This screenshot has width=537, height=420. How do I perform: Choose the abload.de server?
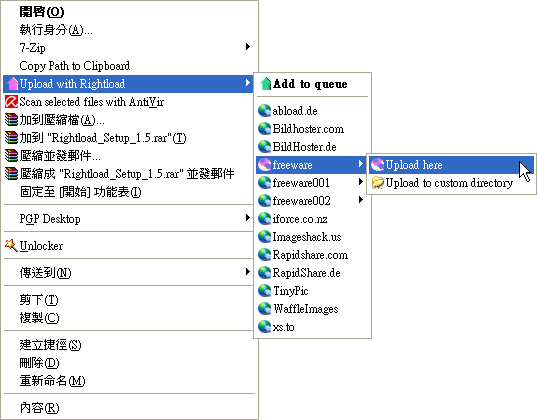312,111
